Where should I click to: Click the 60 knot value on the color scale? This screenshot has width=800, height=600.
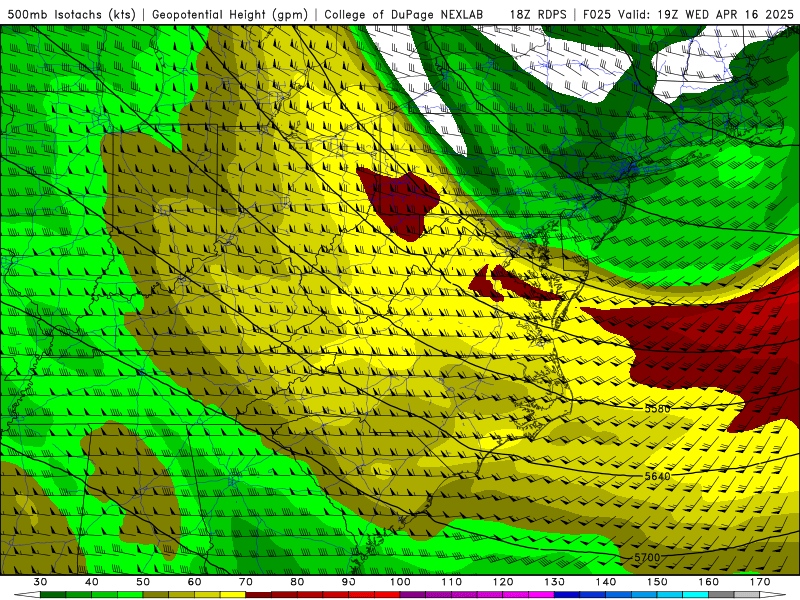194,582
